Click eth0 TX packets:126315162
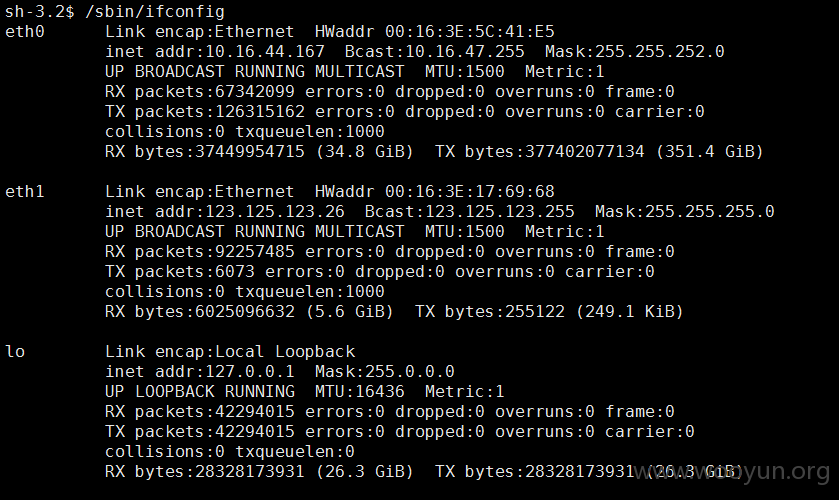The height and width of the screenshot is (500, 839). (205, 111)
